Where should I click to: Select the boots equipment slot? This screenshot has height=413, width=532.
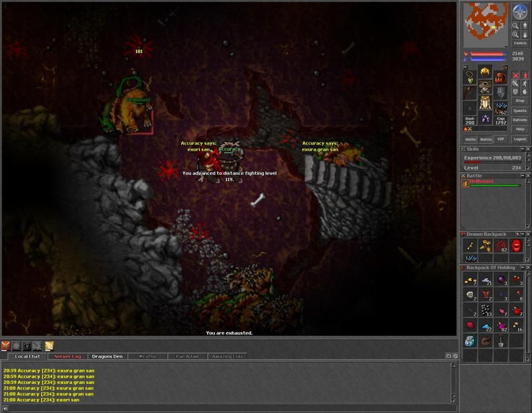click(x=485, y=118)
